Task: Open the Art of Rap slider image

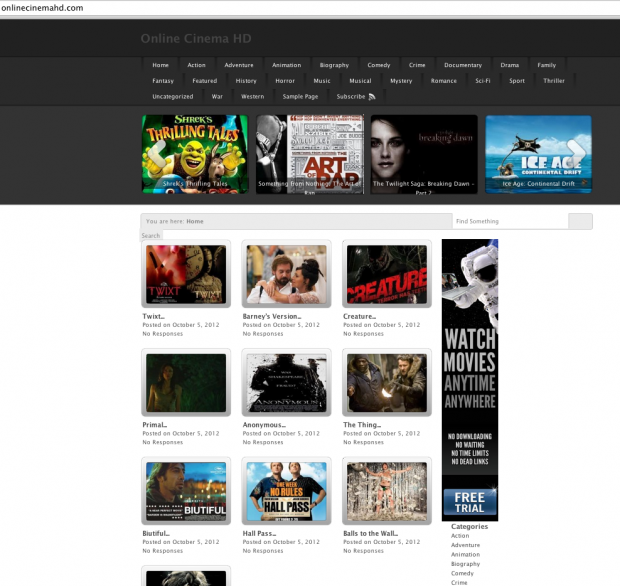Action: [310, 154]
